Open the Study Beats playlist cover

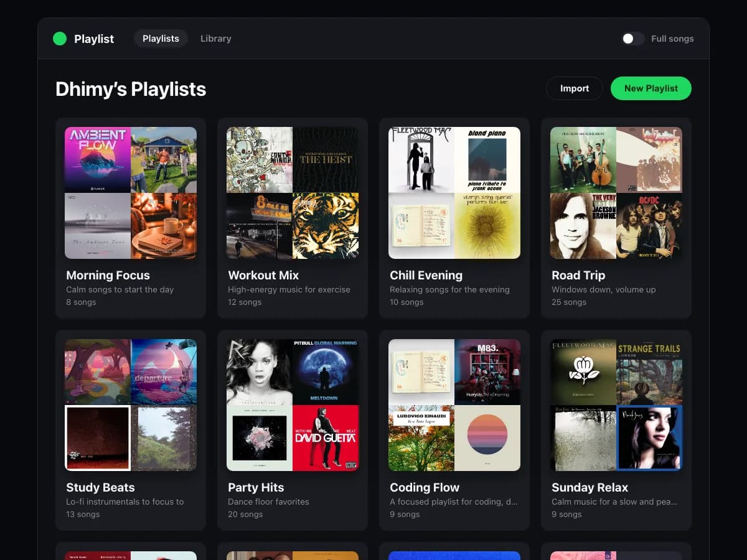[x=131, y=405]
